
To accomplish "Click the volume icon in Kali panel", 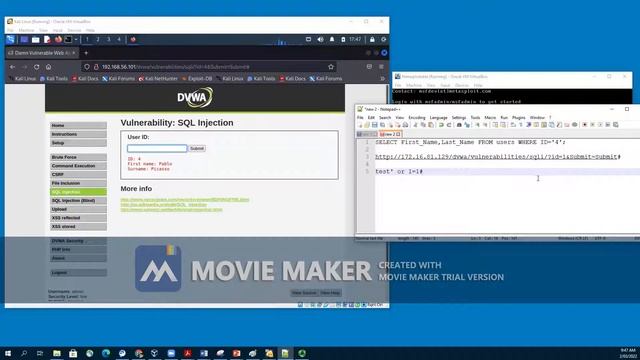I will pyautogui.click(x=320, y=40).
